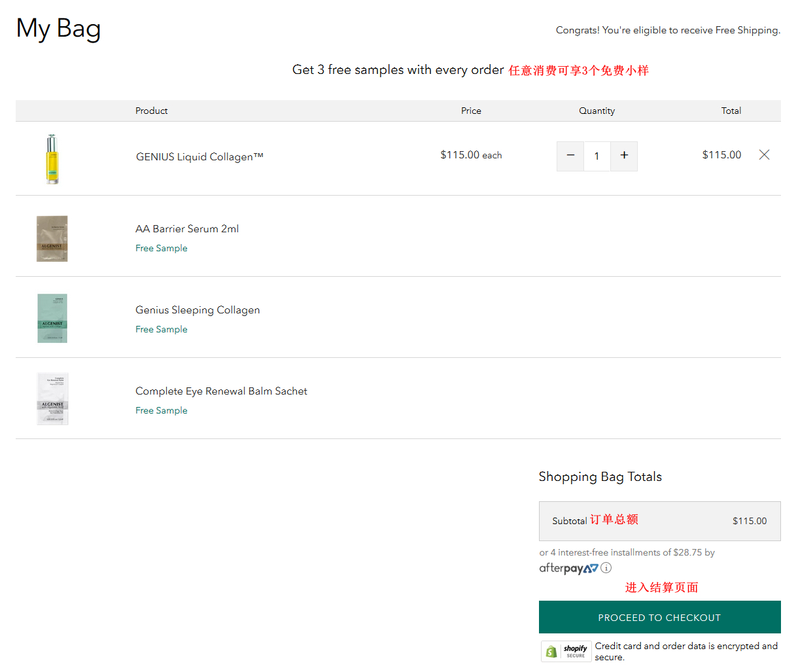Click the Total column header
Screen dimensions: 798x672
point(731,111)
